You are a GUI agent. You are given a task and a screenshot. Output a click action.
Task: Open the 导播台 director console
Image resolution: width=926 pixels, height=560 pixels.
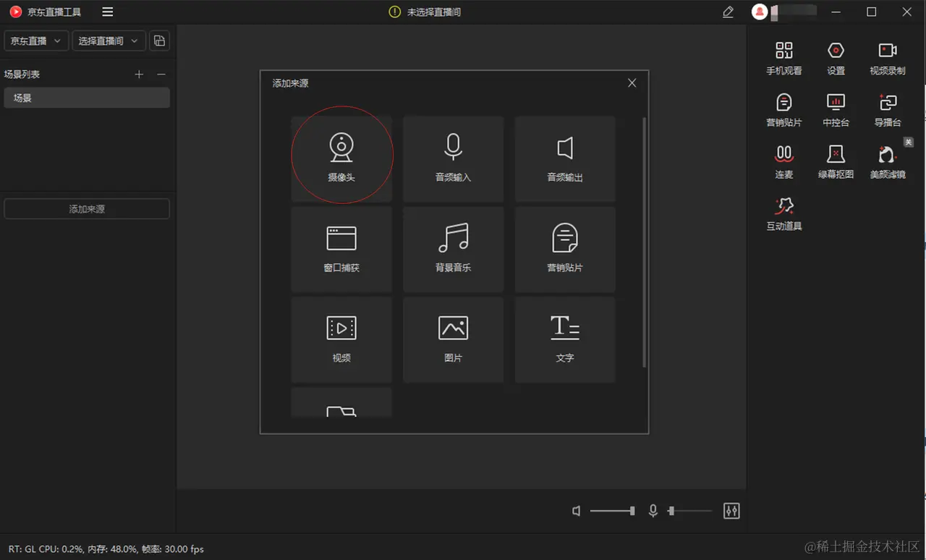888,111
